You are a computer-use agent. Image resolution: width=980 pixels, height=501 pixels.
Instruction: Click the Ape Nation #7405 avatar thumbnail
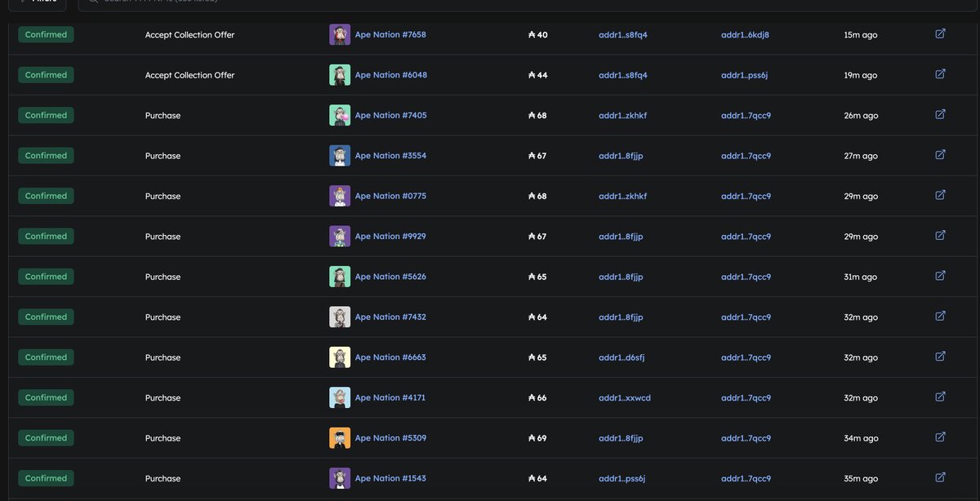coord(340,115)
